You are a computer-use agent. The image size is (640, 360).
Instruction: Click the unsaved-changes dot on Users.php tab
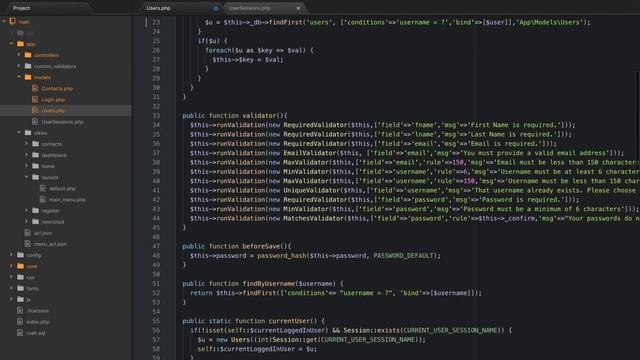point(216,8)
